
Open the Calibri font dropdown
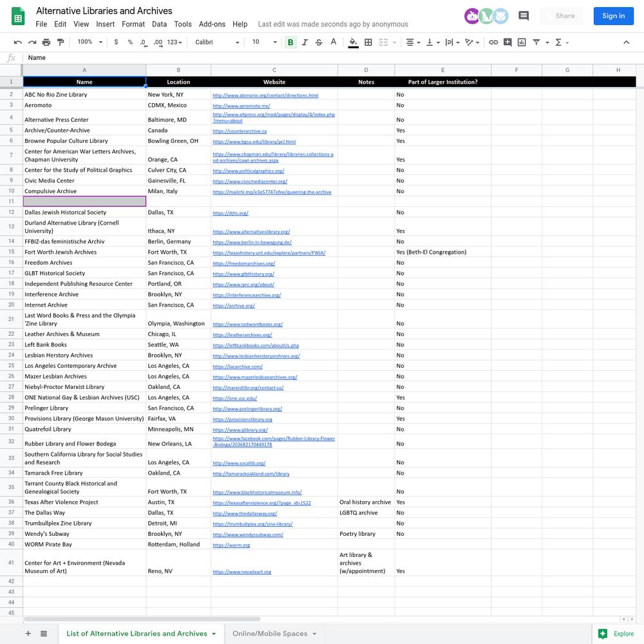pos(217,42)
